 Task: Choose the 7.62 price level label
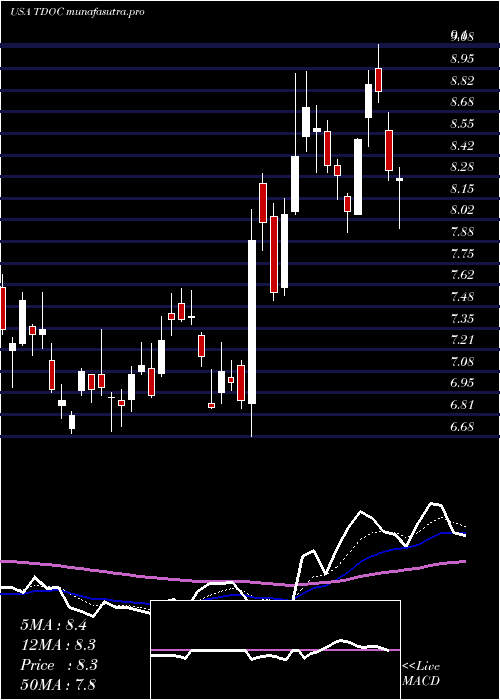point(462,275)
